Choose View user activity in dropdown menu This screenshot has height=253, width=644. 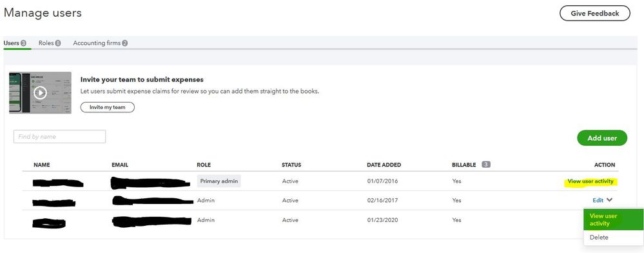coord(613,219)
